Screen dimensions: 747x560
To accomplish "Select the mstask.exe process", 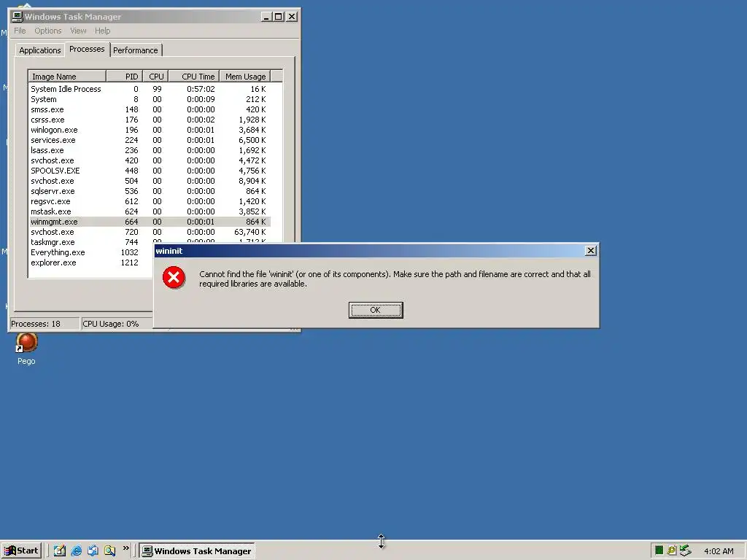I will [150, 211].
